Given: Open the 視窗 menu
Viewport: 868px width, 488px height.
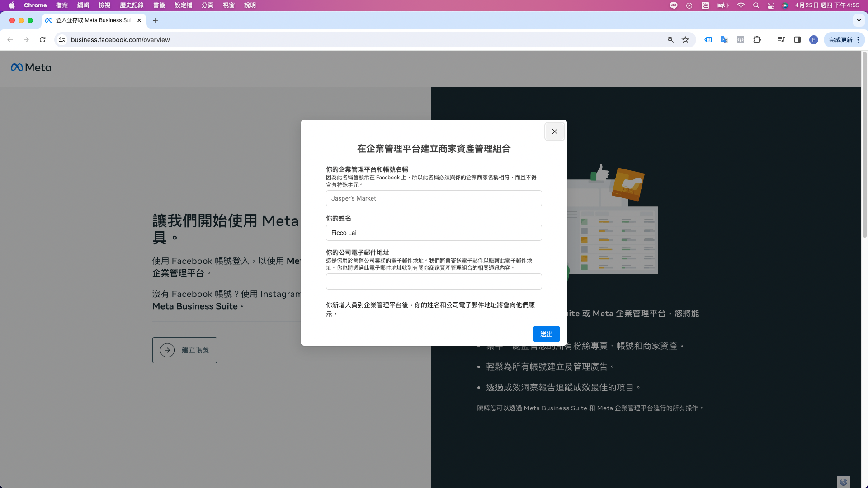Looking at the screenshot, I should (x=229, y=5).
